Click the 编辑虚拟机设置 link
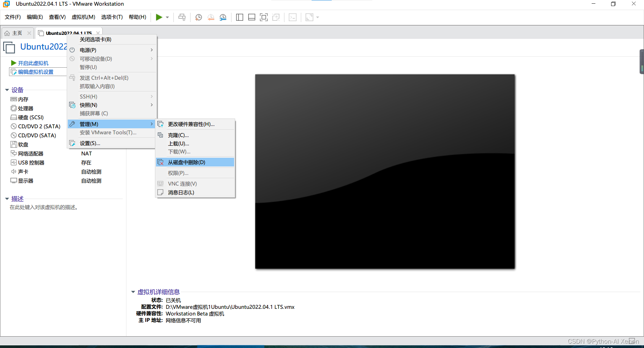Viewport: 644px width, 348px height. 36,72
